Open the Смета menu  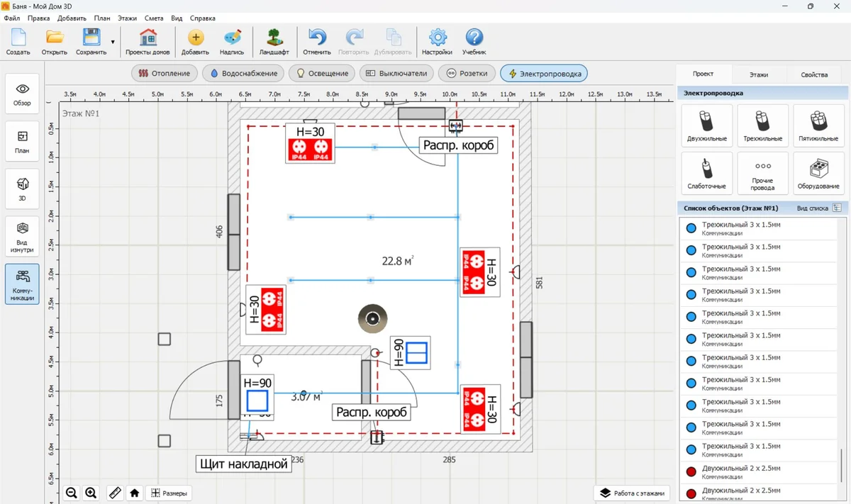tap(153, 18)
